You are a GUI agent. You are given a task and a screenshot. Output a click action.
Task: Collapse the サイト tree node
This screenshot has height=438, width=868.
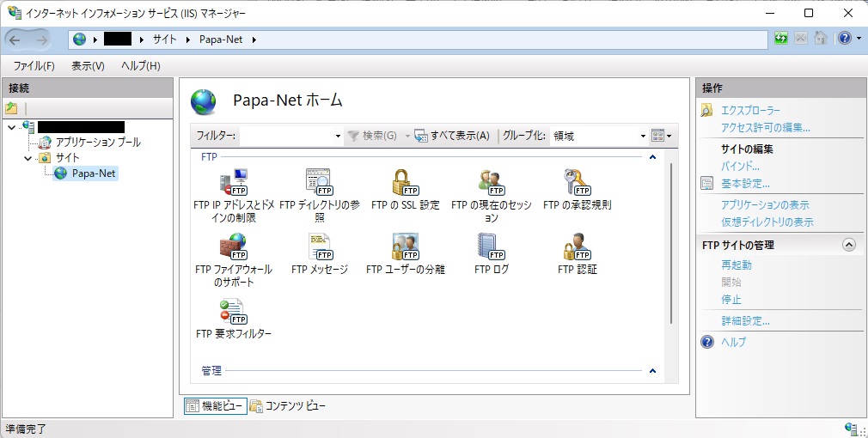click(28, 158)
